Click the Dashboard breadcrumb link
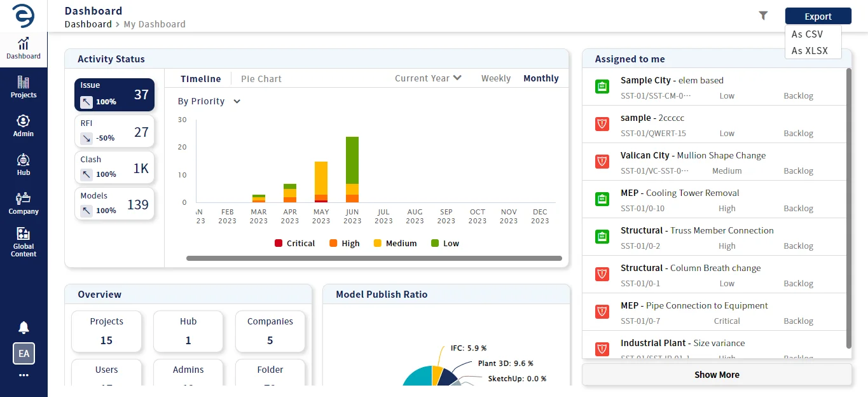This screenshot has width=868, height=397. click(88, 24)
